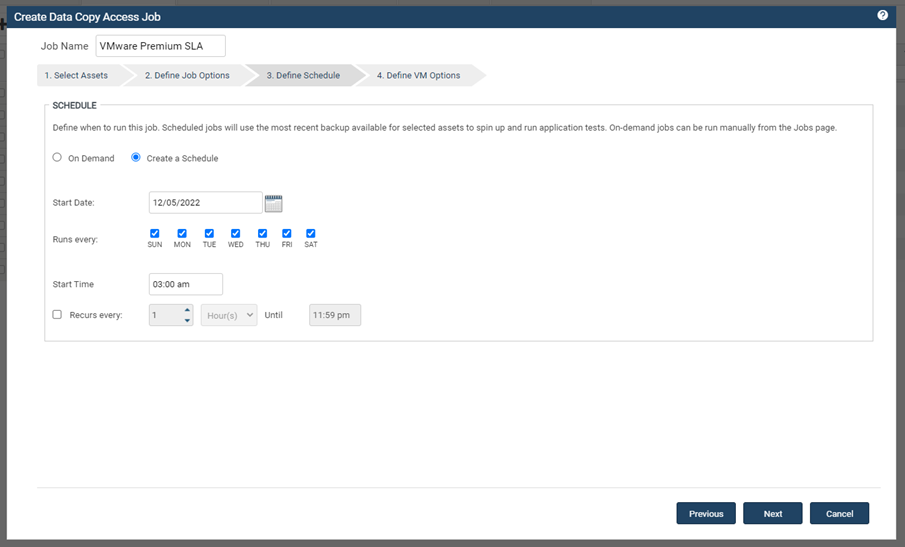Uncheck the FRI checkbox
This screenshot has width=905, height=547.
tap(287, 233)
